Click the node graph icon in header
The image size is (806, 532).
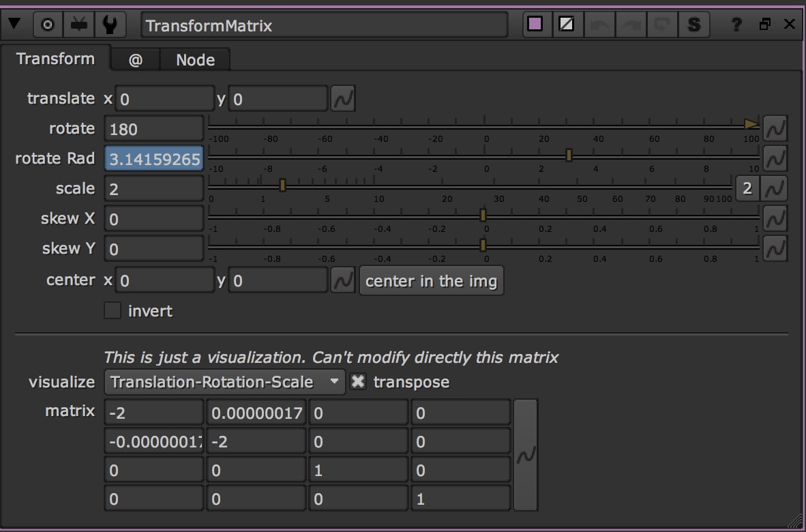click(x=78, y=25)
